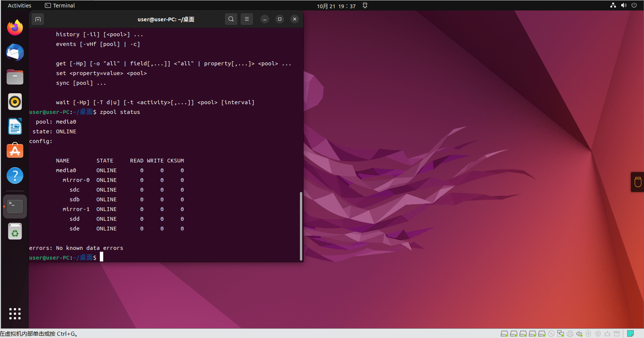Open the Trash in the dock
This screenshot has width=644, height=338.
(15, 231)
